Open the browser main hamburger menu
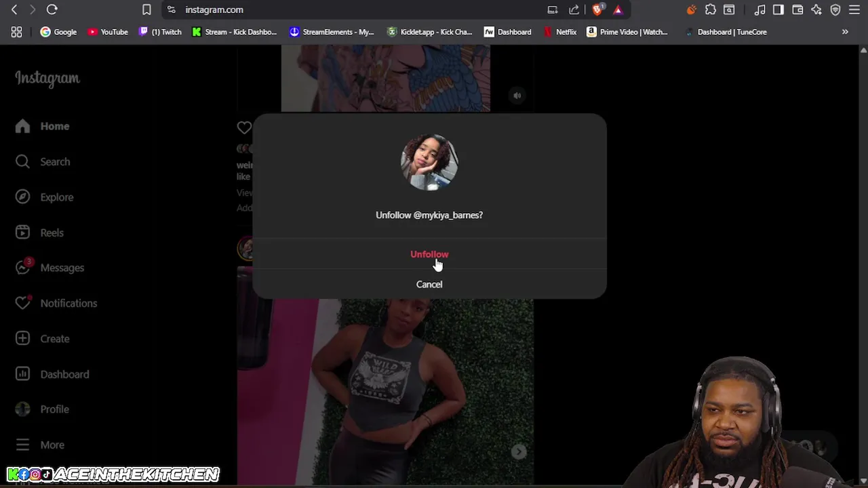868x488 pixels. 854,9
